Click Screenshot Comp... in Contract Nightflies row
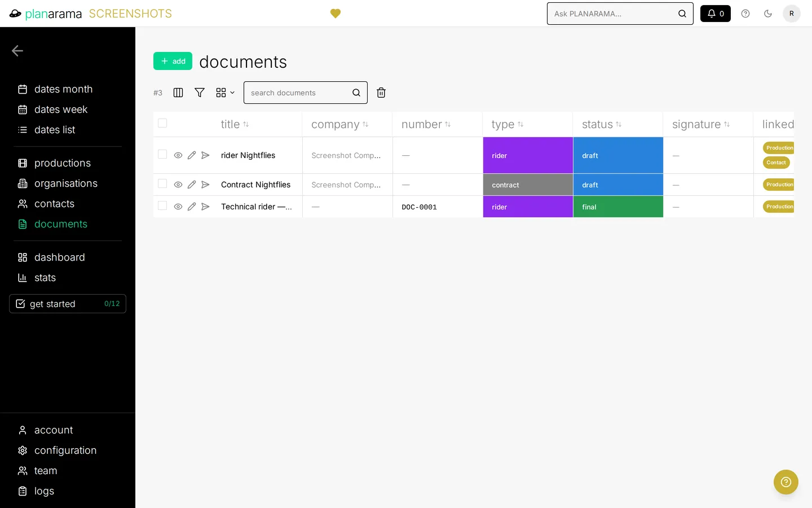 click(346, 185)
